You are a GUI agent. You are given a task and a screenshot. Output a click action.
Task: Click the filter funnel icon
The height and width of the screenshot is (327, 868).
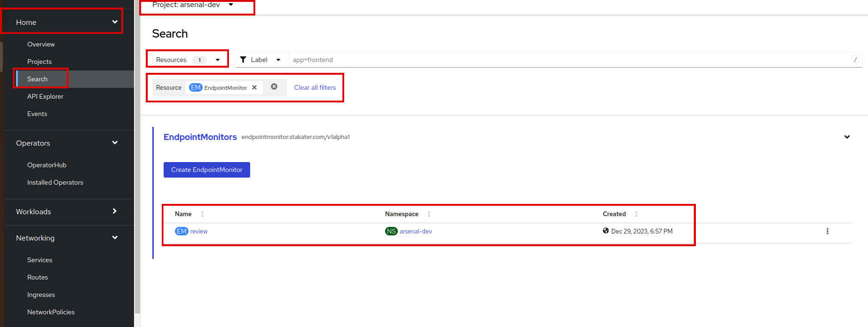point(243,60)
